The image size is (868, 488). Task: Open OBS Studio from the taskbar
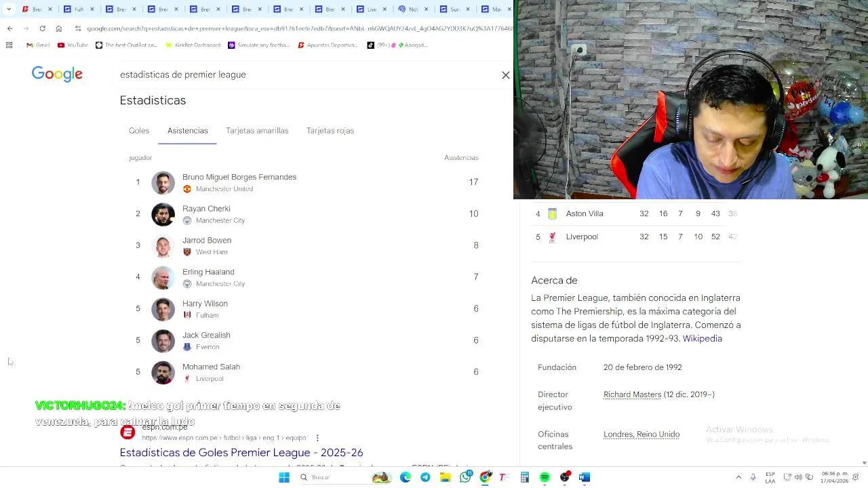click(565, 477)
